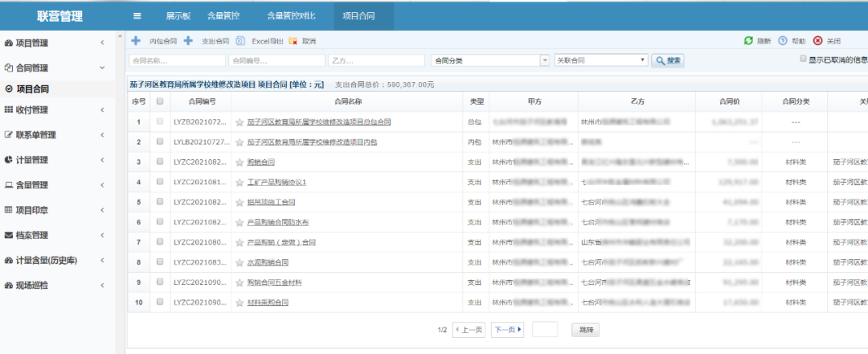
Task: Click the green 刷新 refresh icon
Action: click(x=748, y=40)
